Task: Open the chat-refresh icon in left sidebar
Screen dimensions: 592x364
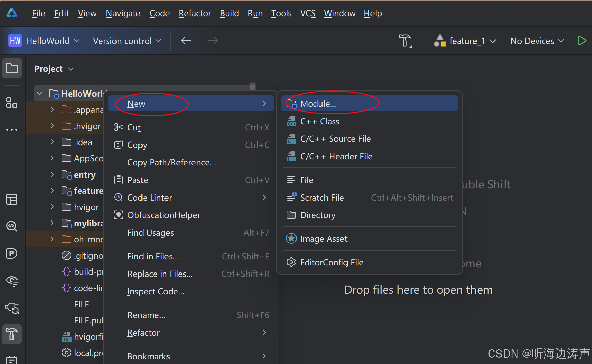Action: pyautogui.click(x=12, y=308)
